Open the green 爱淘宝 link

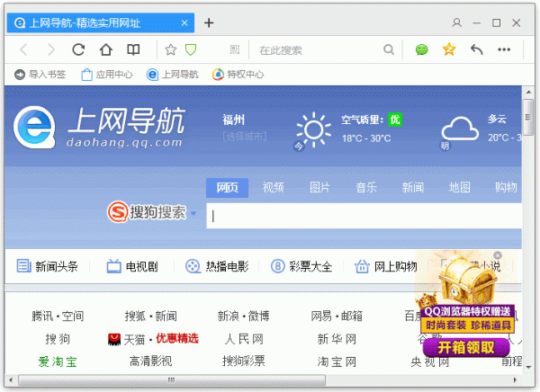(x=58, y=361)
